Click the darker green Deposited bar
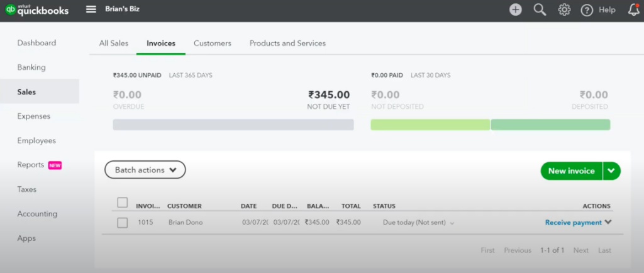 [550, 125]
